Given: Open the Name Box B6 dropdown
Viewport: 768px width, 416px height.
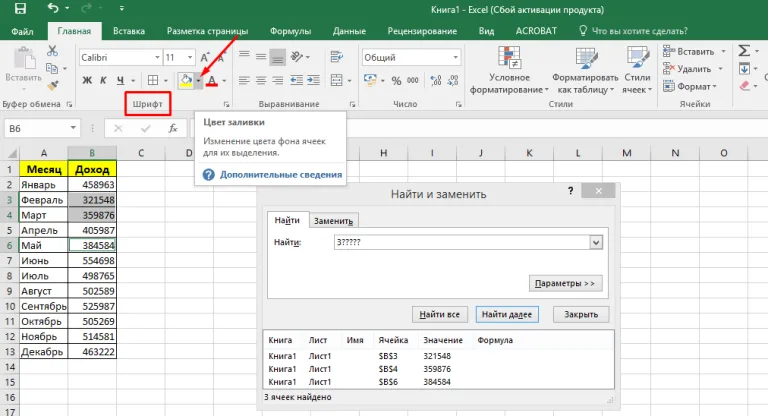Looking at the screenshot, I should point(72,128).
